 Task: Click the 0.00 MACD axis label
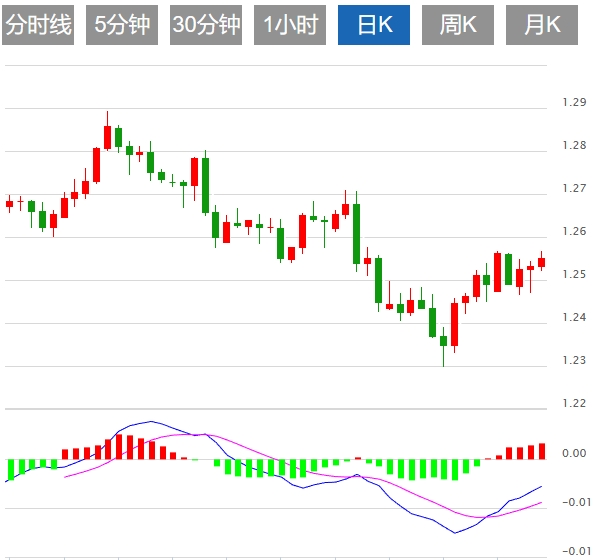(574, 453)
